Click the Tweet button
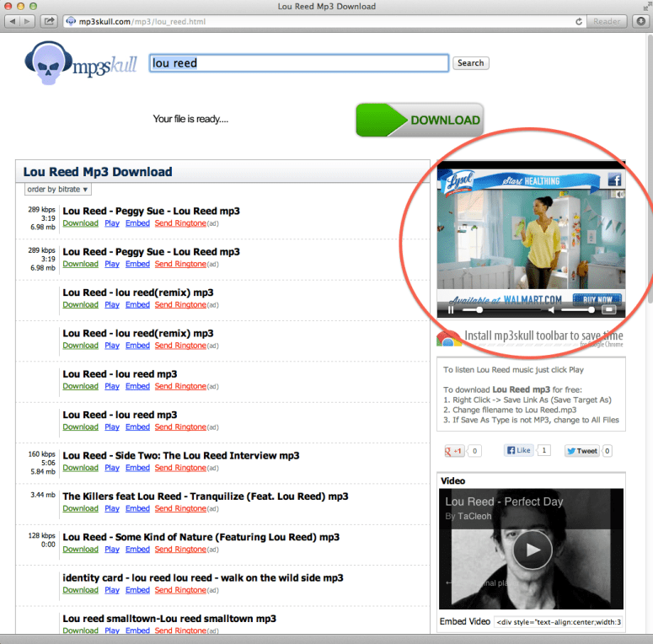The height and width of the screenshot is (644, 653). [x=582, y=451]
